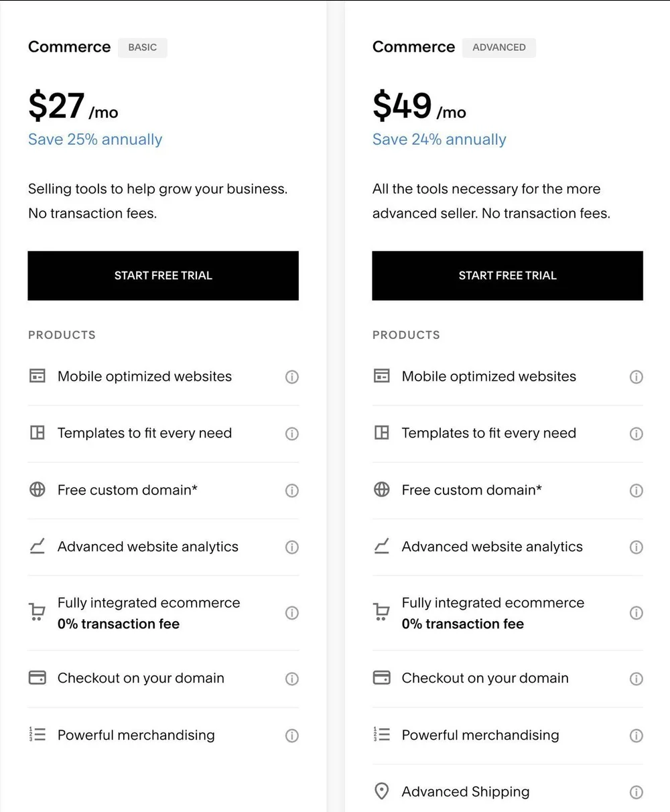Click info icon for Advanced Free custom domain
This screenshot has width=670, height=812.
click(636, 490)
